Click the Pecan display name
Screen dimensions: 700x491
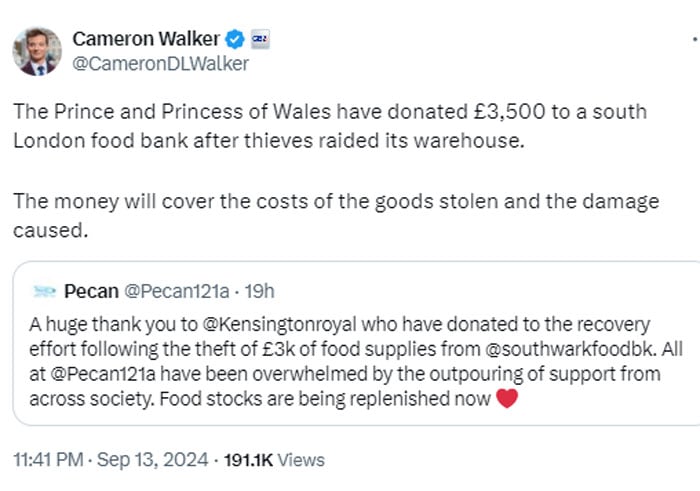pyautogui.click(x=91, y=291)
